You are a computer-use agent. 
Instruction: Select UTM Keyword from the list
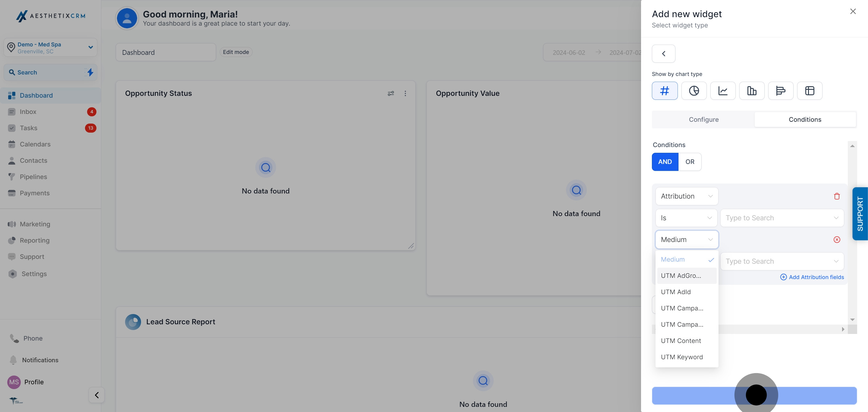tap(682, 357)
